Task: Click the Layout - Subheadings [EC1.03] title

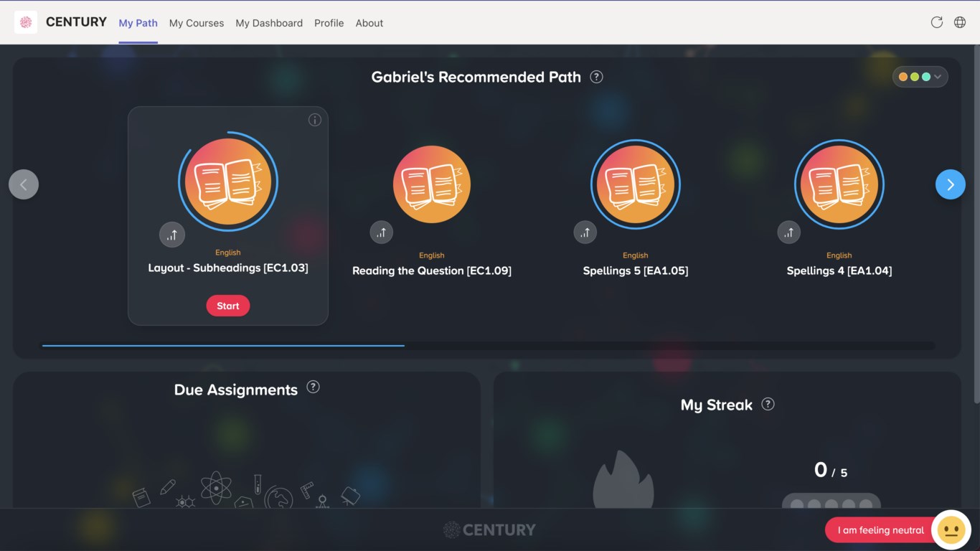Action: tap(228, 268)
